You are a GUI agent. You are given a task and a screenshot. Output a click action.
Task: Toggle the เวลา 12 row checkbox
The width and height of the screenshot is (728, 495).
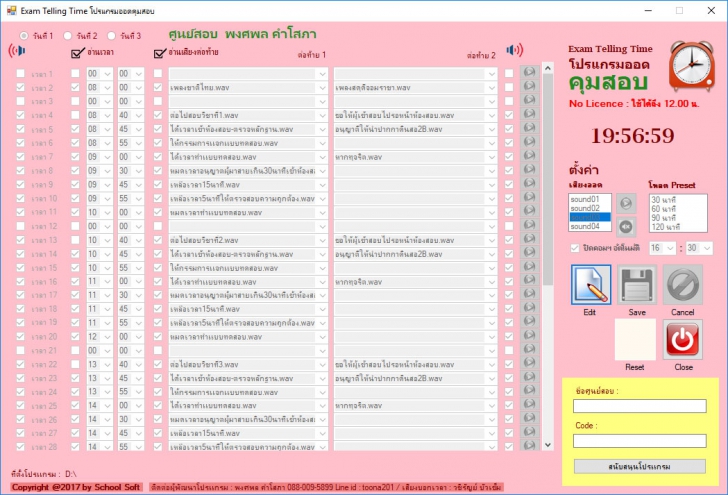[x=20, y=226]
